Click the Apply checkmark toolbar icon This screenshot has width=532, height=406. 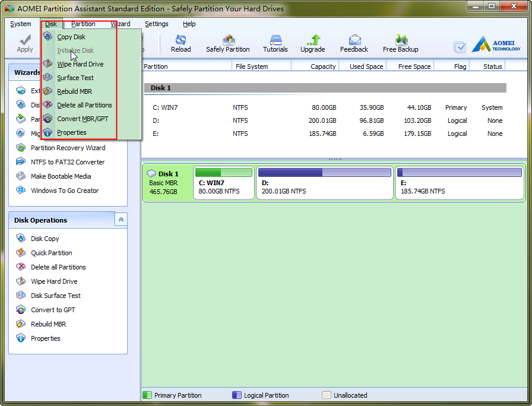25,39
